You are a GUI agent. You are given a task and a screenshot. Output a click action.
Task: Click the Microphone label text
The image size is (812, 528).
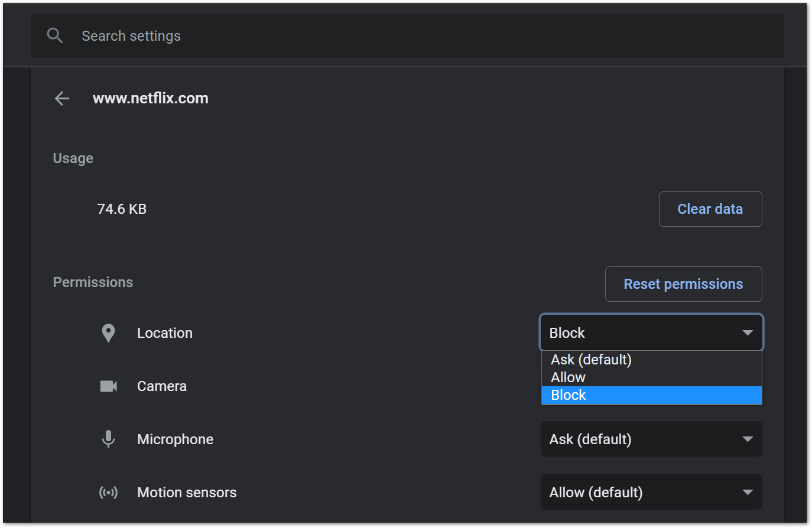click(x=176, y=439)
